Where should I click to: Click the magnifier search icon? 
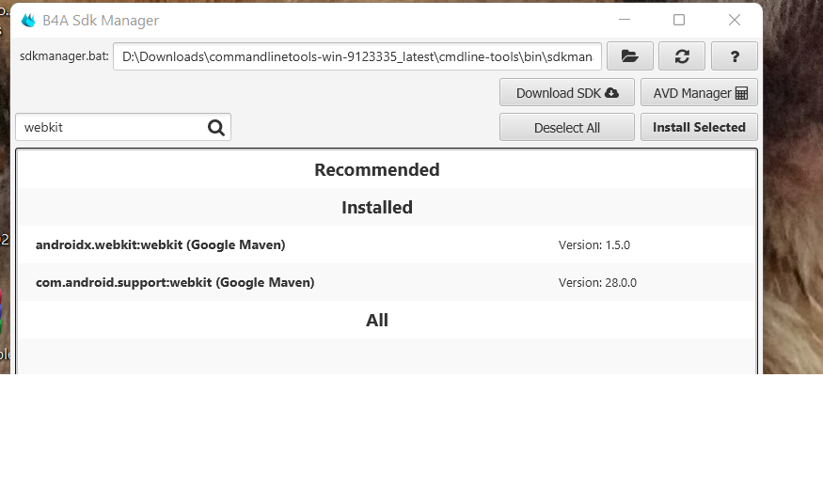point(216,128)
